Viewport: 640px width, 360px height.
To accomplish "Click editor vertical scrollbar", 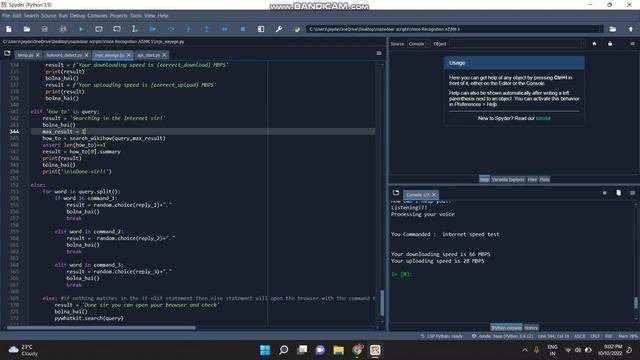I will click(x=382, y=302).
